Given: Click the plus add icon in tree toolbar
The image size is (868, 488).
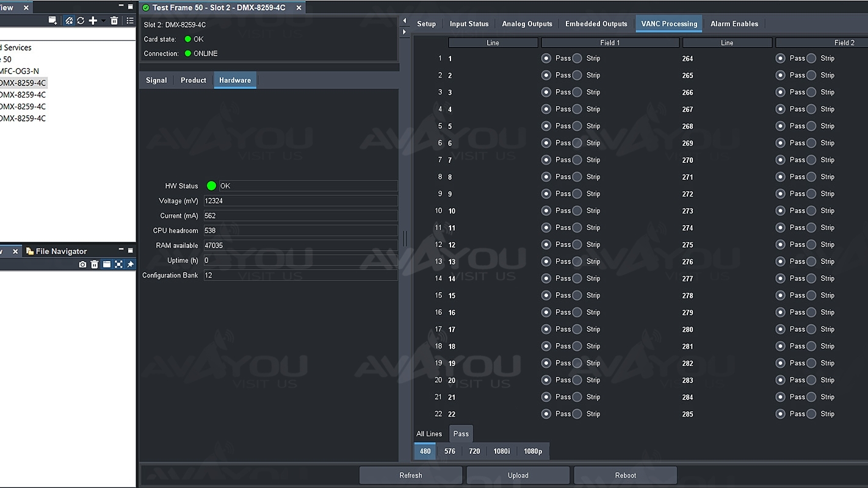Looking at the screenshot, I should [x=93, y=21].
